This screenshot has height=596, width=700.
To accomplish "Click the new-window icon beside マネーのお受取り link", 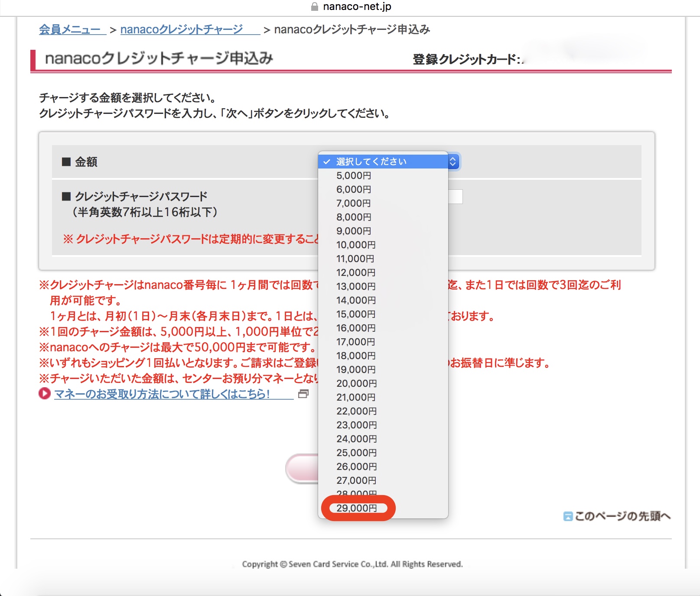I will [x=303, y=394].
